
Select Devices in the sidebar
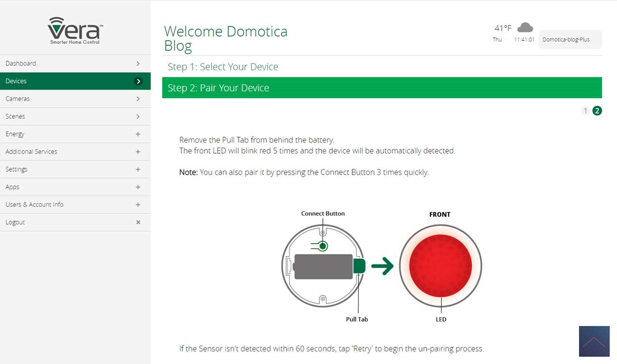pos(75,81)
